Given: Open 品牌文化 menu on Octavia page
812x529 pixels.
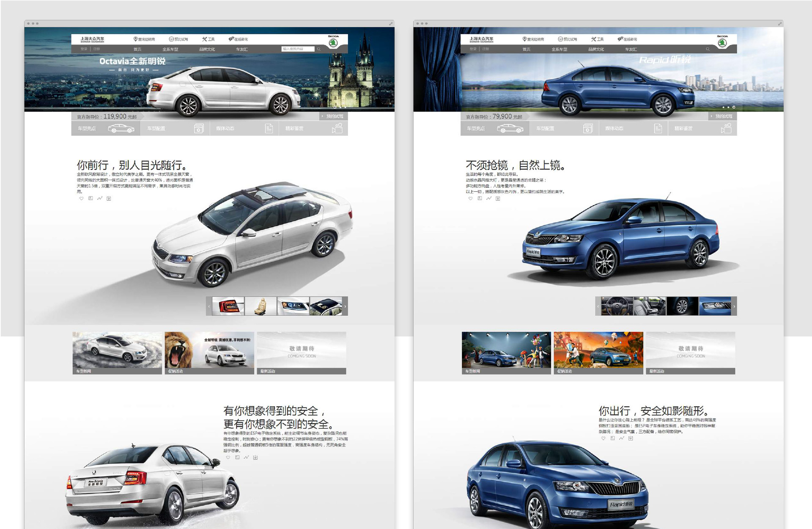Looking at the screenshot, I should coord(207,49).
